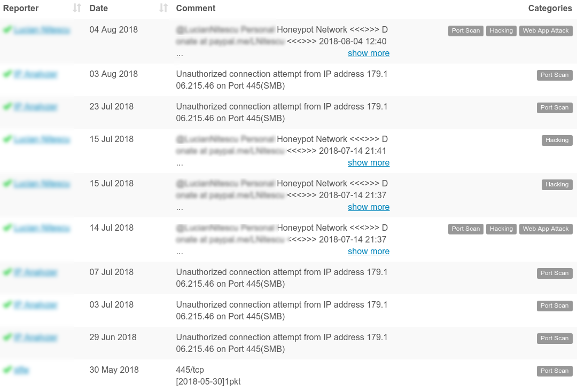Expand the 04 Aug 2018 comment with show more

coord(369,53)
